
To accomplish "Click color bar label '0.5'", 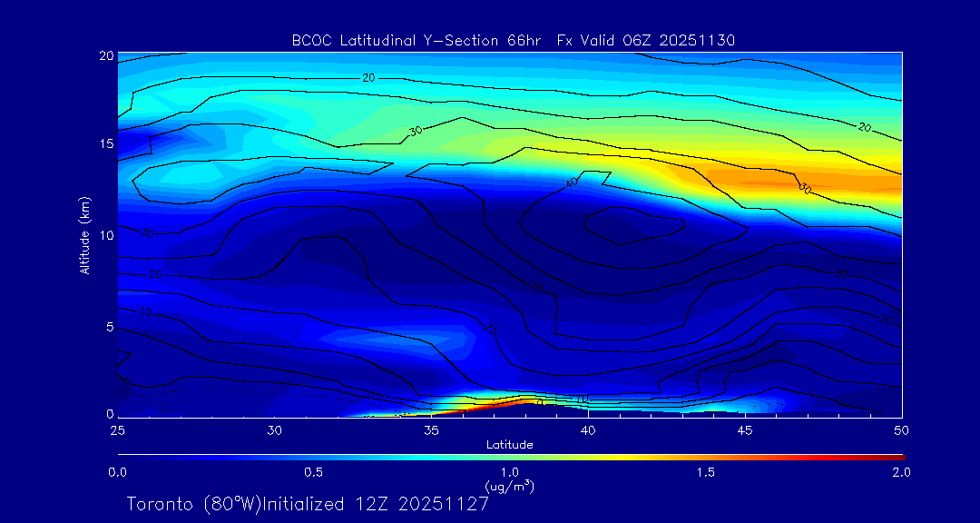I will 314,472.
